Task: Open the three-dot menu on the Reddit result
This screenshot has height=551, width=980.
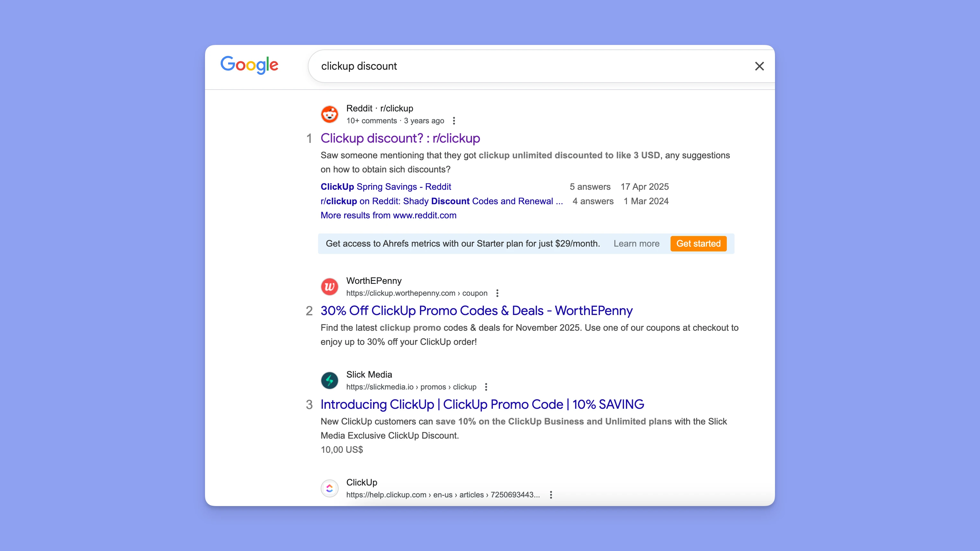Action: click(454, 120)
